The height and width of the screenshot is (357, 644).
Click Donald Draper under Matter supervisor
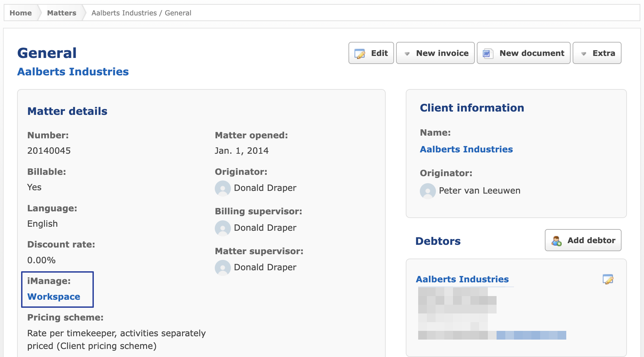pos(265,267)
